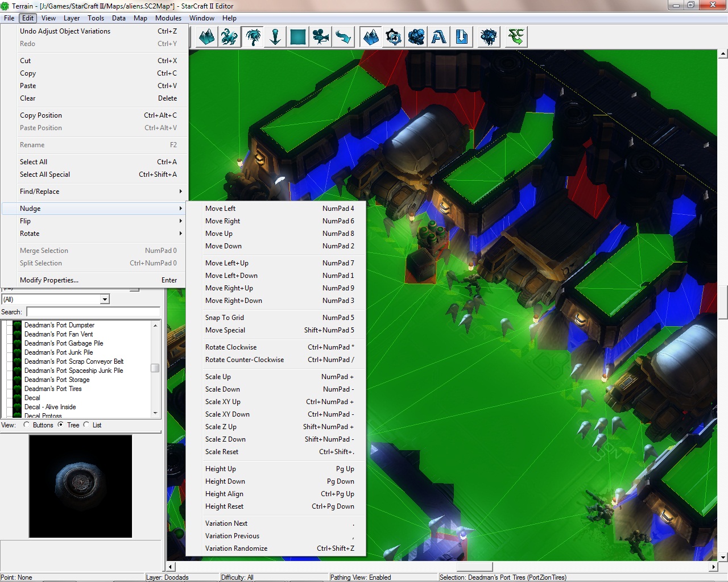Click the Test Document SC arrow icon
The image size is (728, 582).
click(516, 38)
